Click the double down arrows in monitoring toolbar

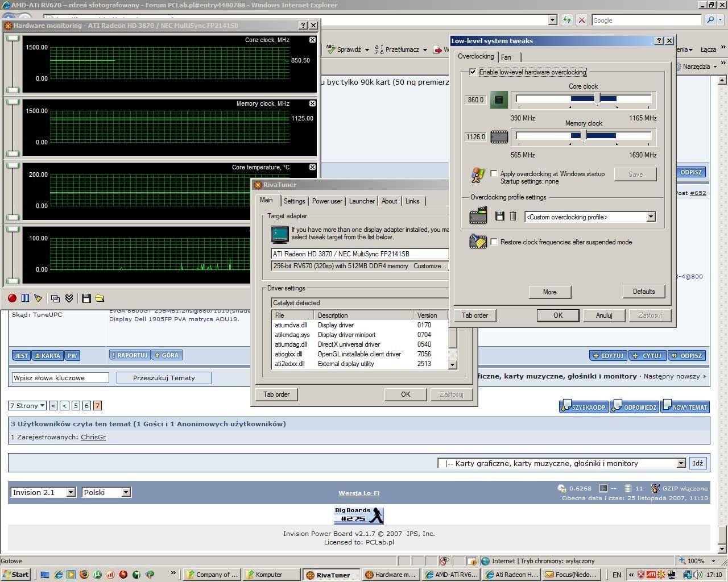point(69,298)
